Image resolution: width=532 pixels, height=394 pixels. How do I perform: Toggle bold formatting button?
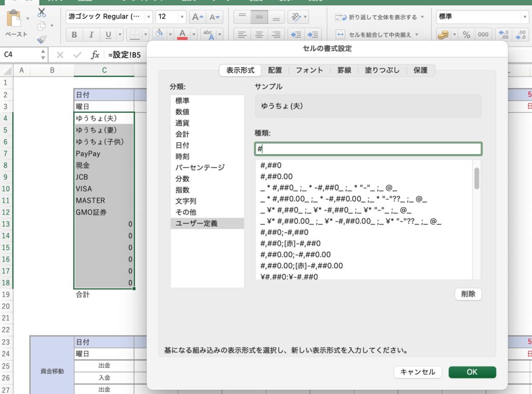[x=74, y=35]
